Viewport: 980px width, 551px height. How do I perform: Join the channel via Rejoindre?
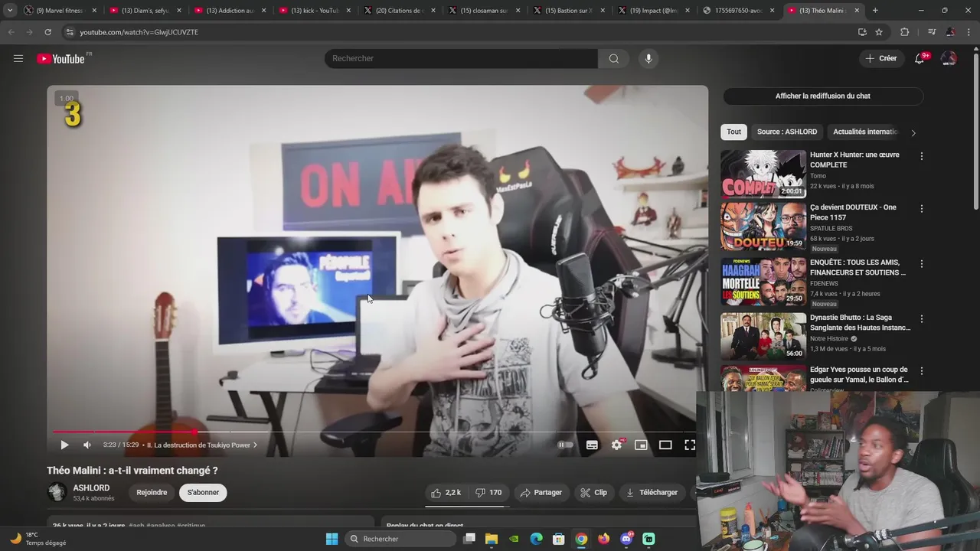coord(152,492)
